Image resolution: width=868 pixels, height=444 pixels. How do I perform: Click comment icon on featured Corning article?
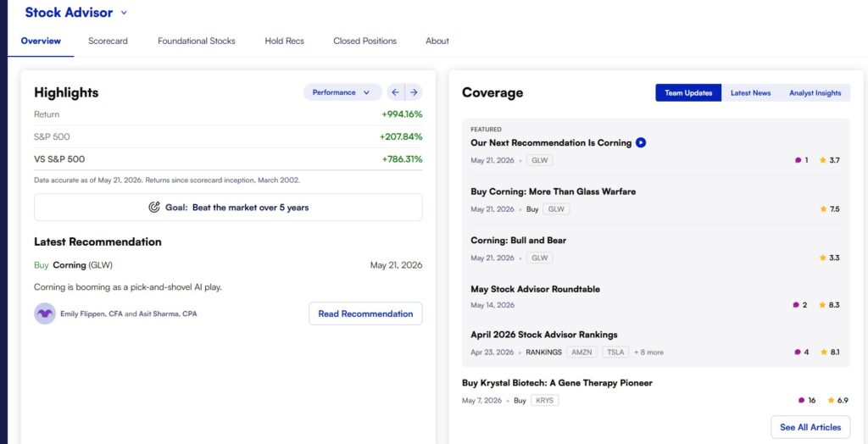click(x=798, y=160)
